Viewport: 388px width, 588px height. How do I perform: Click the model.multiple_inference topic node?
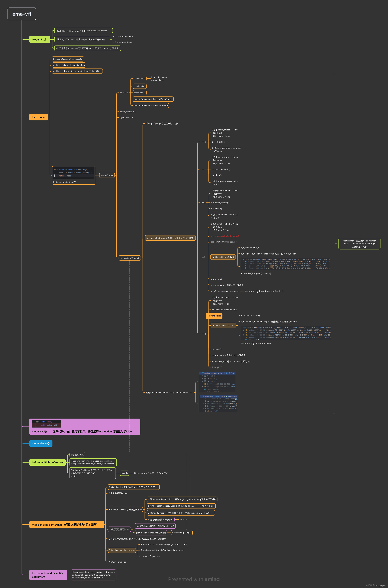66,525
